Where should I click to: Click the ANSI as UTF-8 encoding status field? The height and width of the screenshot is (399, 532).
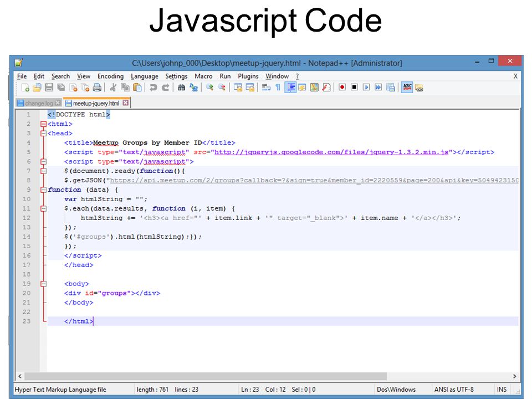(454, 390)
